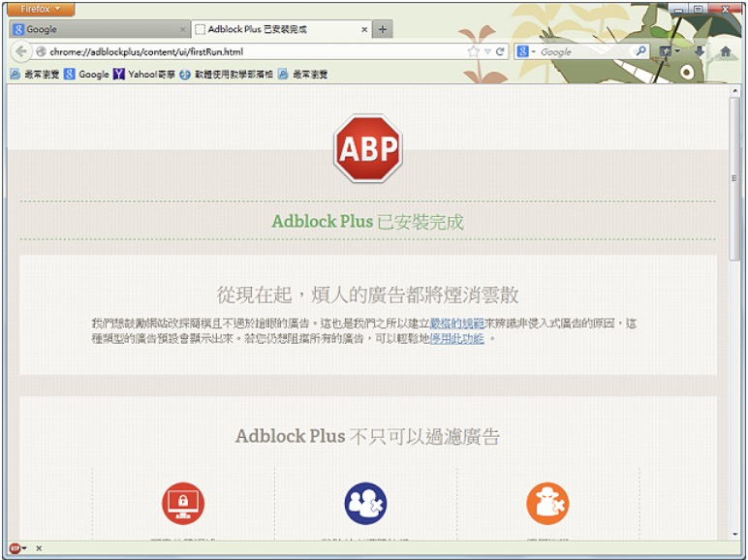Viewport: 748px width, 560px height.
Task: Open the bookmarks menu toolbar button
Action: (669, 51)
